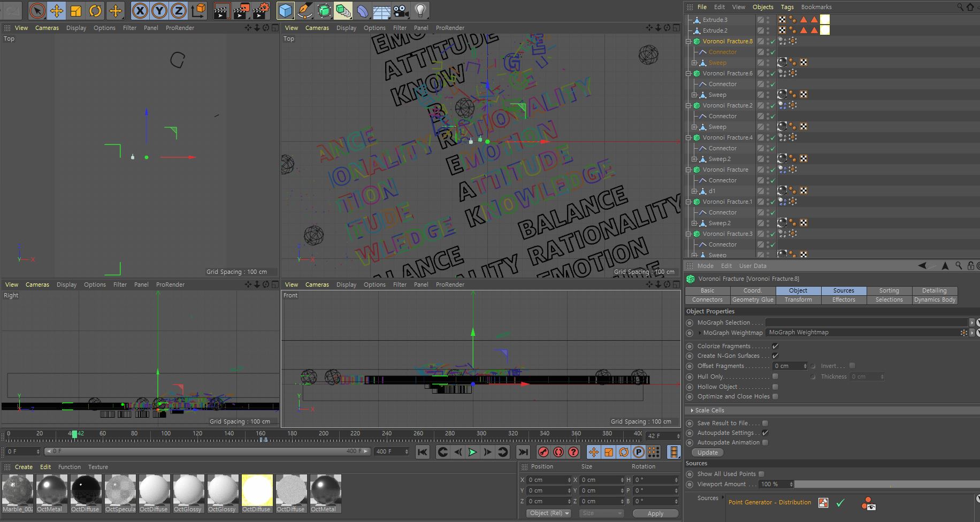Enable Save Result to File checkbox
This screenshot has width=980, height=522.
(765, 423)
